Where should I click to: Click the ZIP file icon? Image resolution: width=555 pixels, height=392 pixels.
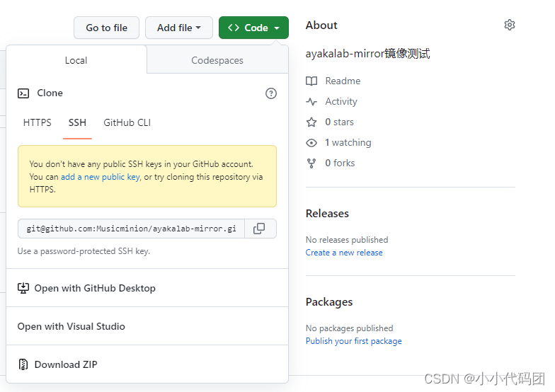[x=23, y=364]
